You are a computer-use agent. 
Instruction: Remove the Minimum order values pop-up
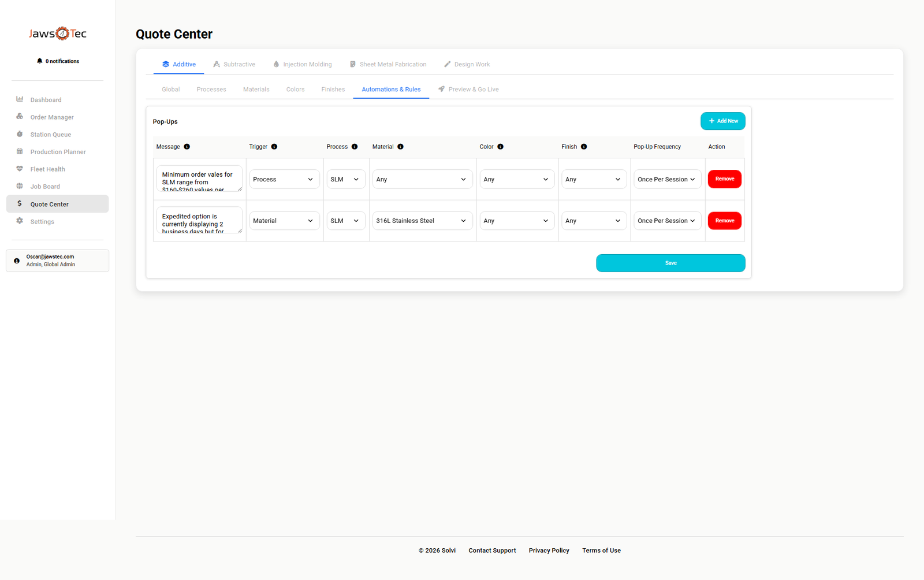pyautogui.click(x=725, y=179)
